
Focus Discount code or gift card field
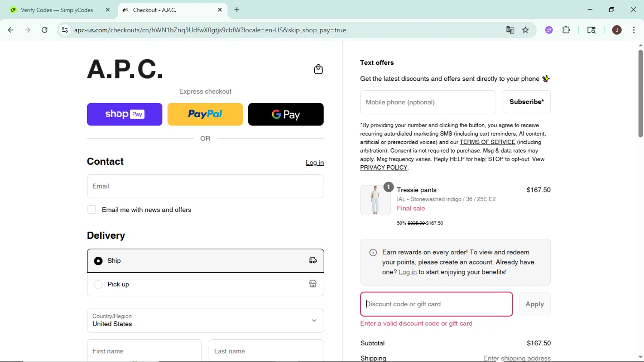click(436, 304)
